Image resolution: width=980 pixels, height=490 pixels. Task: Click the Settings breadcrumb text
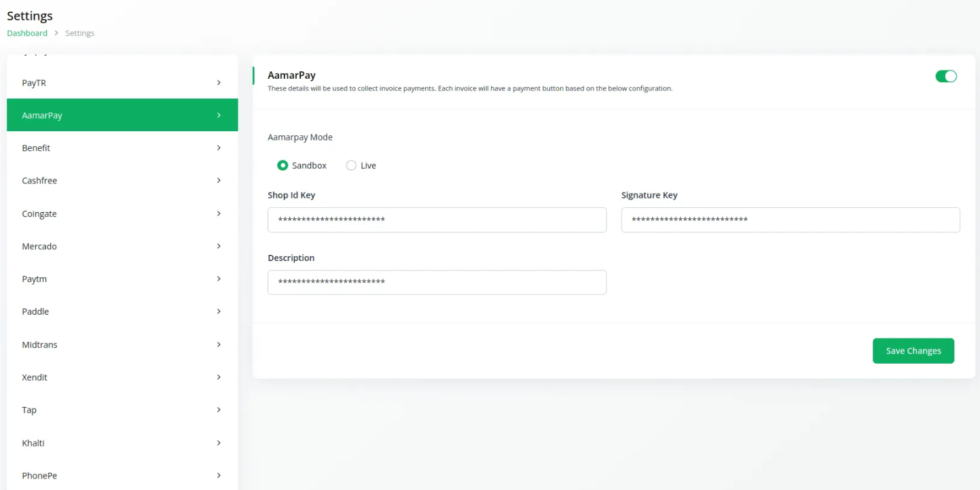79,33
